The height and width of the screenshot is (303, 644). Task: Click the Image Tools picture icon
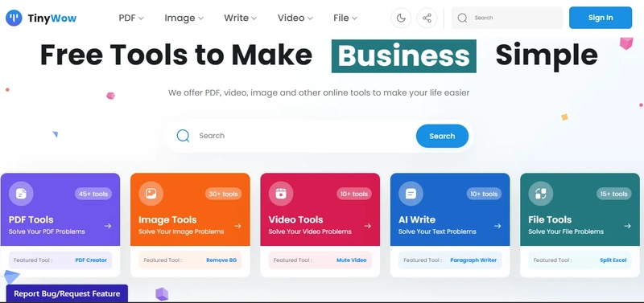pyautogui.click(x=151, y=194)
